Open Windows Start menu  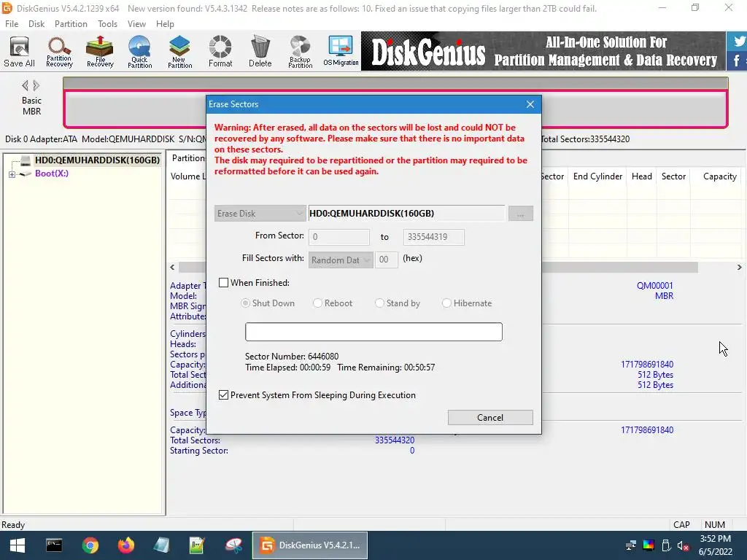tap(18, 545)
